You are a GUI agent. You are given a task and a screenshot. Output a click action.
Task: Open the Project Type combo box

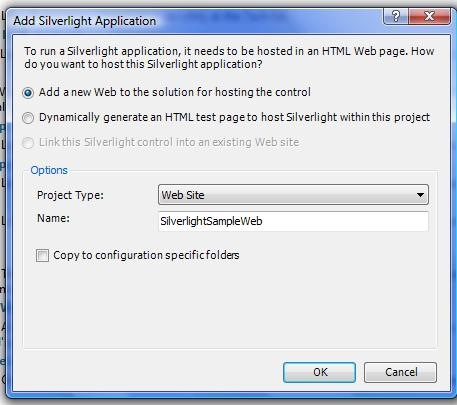pyautogui.click(x=293, y=195)
